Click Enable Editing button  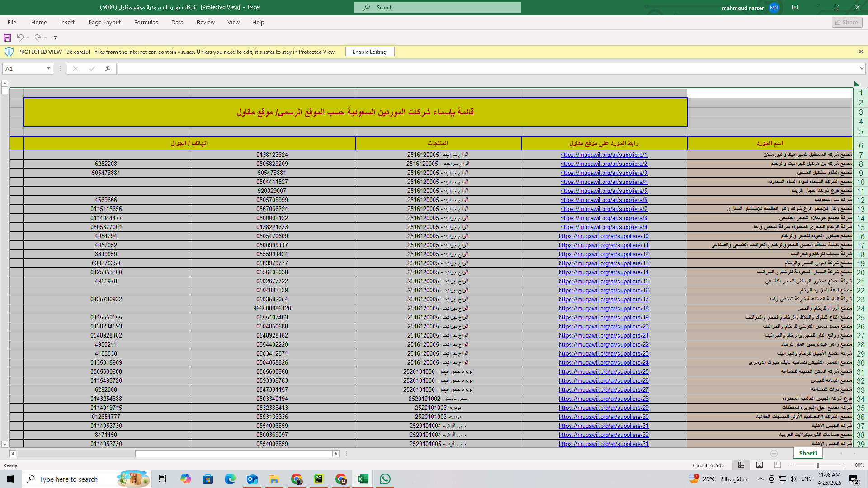pos(369,52)
